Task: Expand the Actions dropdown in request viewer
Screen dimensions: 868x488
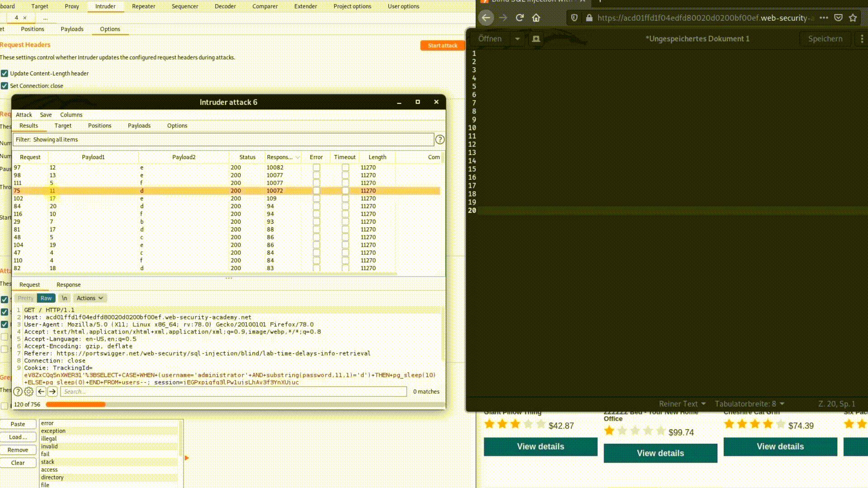Action: (90, 298)
